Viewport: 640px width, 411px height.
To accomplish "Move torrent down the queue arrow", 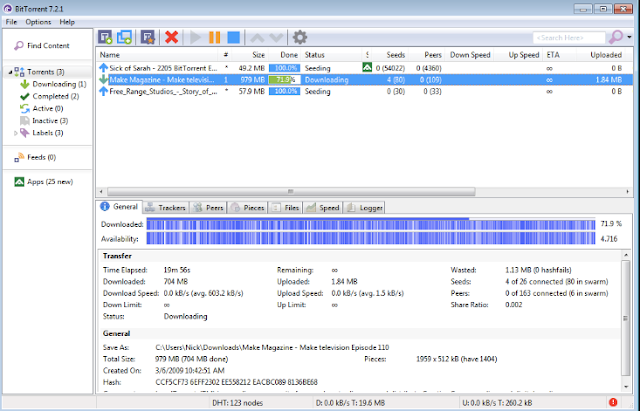I will tap(276, 38).
